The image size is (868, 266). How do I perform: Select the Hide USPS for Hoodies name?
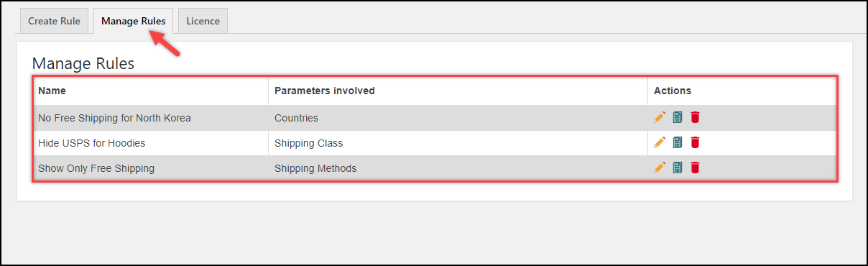click(x=92, y=143)
